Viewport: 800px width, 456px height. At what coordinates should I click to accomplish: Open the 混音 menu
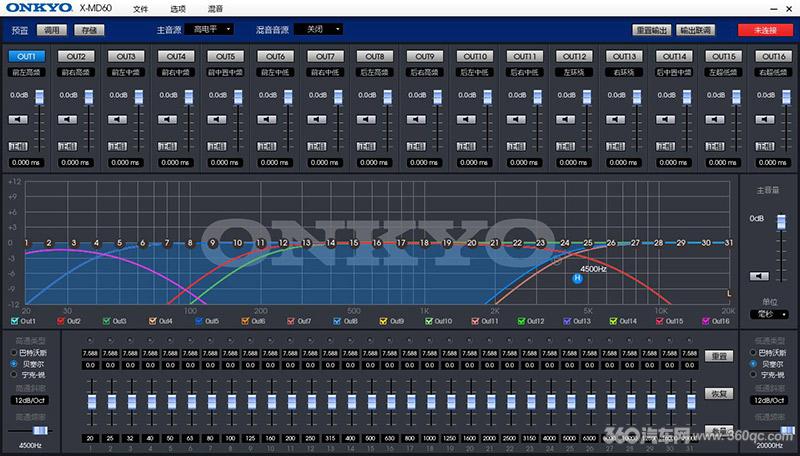click(215, 9)
